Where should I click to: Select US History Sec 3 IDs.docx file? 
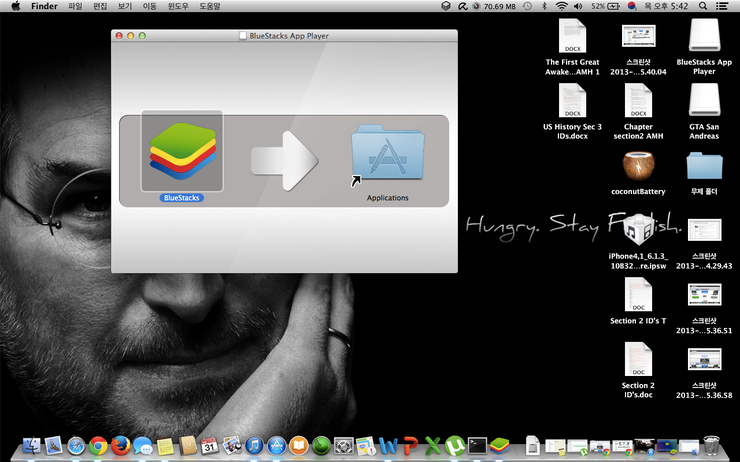point(572,112)
